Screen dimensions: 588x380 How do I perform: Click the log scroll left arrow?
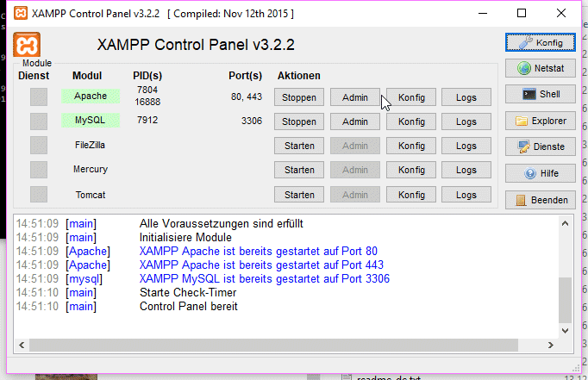coord(22,345)
